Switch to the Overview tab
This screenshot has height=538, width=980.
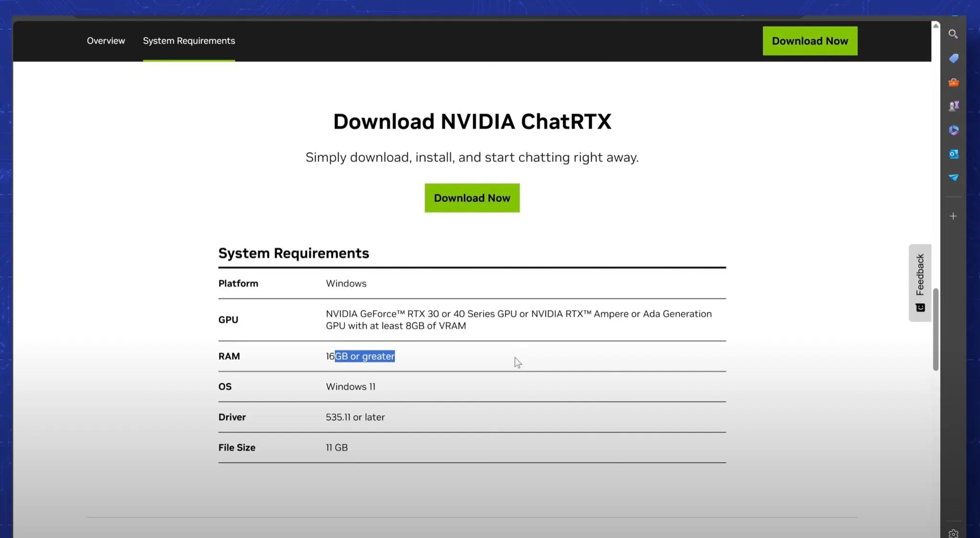[x=106, y=41]
